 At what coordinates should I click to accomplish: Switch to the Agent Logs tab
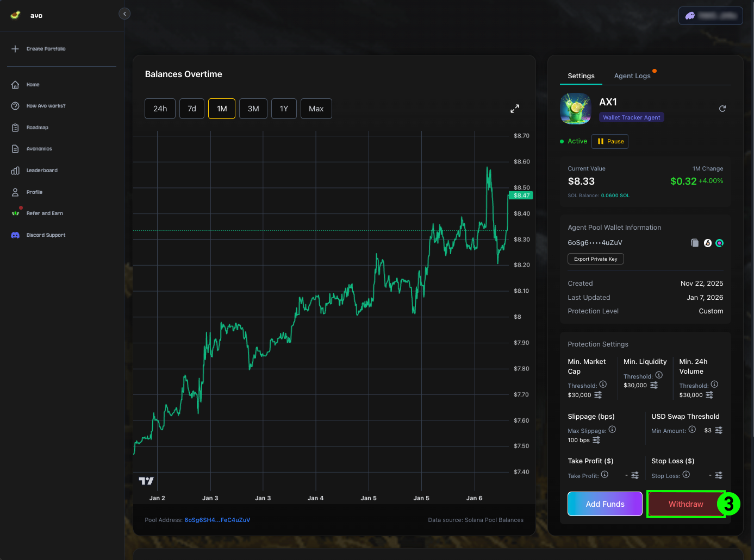click(632, 76)
